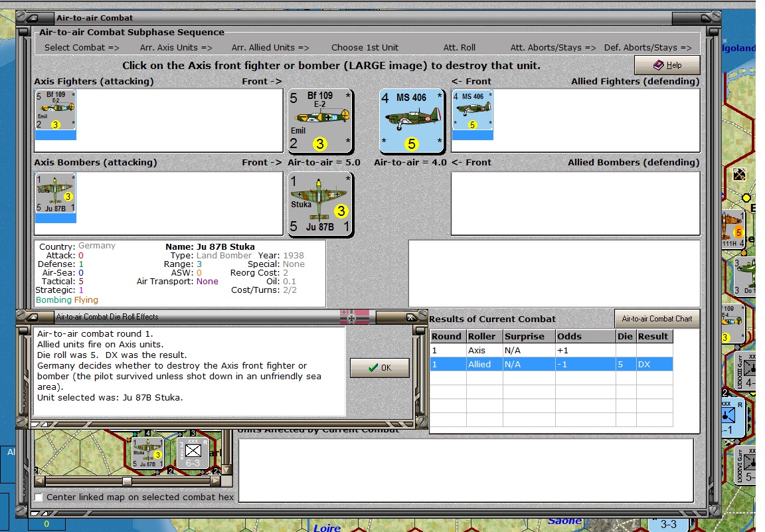Image resolution: width=765 pixels, height=532 pixels.
Task: Click the mini map horizontal scrollbar thumb
Action: click(x=127, y=482)
